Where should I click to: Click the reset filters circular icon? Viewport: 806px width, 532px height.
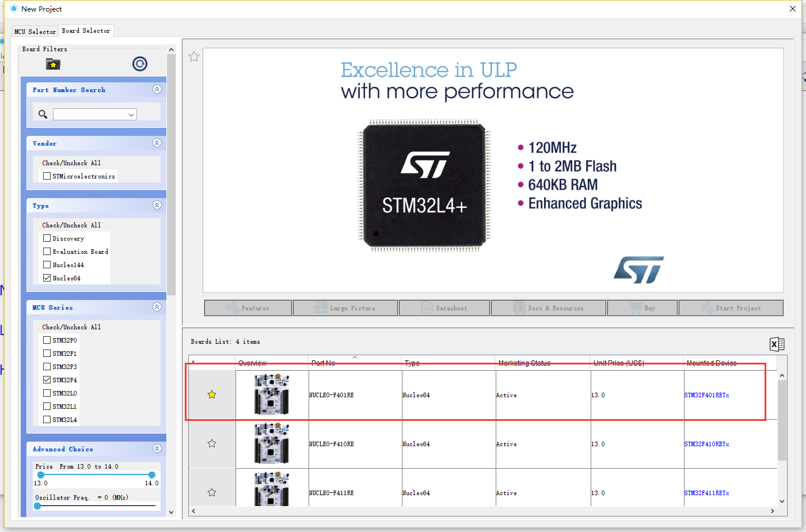(139, 64)
